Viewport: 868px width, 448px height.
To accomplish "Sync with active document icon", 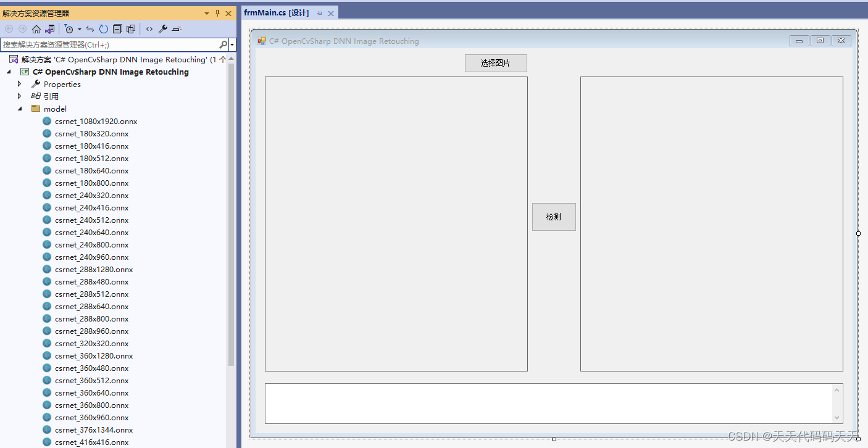I will click(90, 29).
